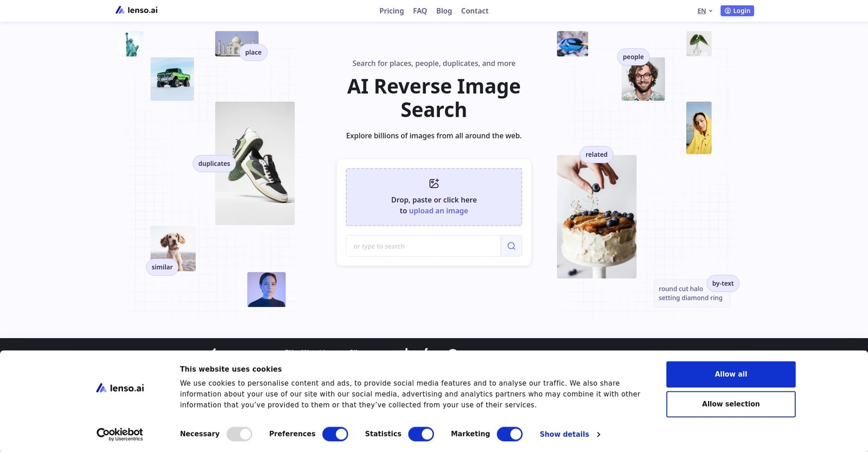Click the Statue of Liberty thumbnail

[x=131, y=44]
